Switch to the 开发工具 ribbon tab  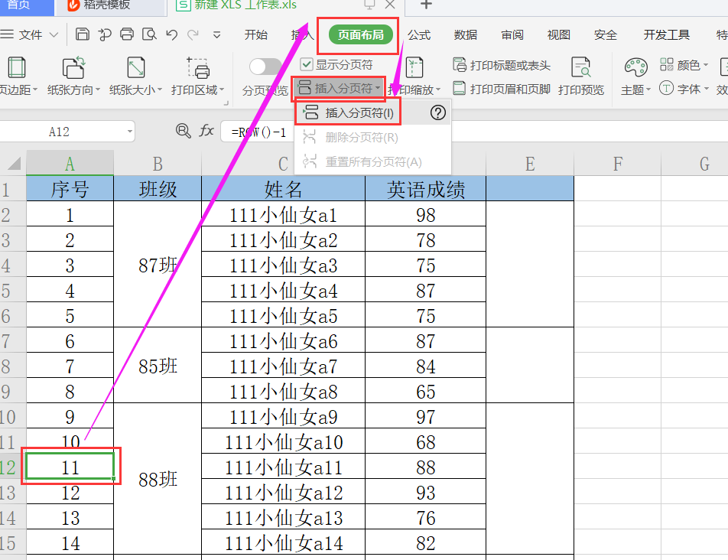pyautogui.click(x=667, y=35)
